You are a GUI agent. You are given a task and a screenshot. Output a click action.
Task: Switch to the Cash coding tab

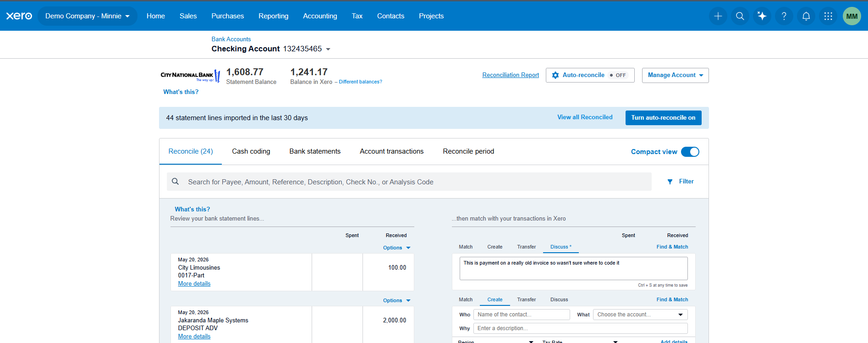point(251,151)
